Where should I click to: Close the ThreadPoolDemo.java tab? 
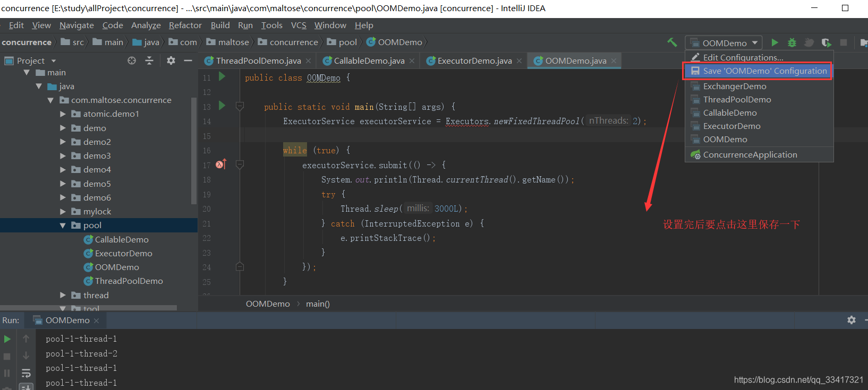308,61
